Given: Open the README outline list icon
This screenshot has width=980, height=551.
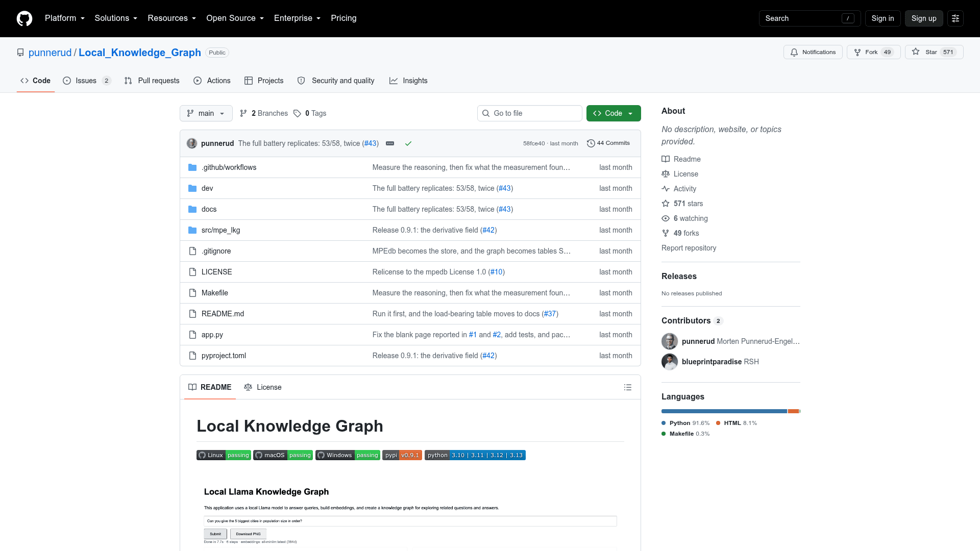Looking at the screenshot, I should tap(628, 387).
